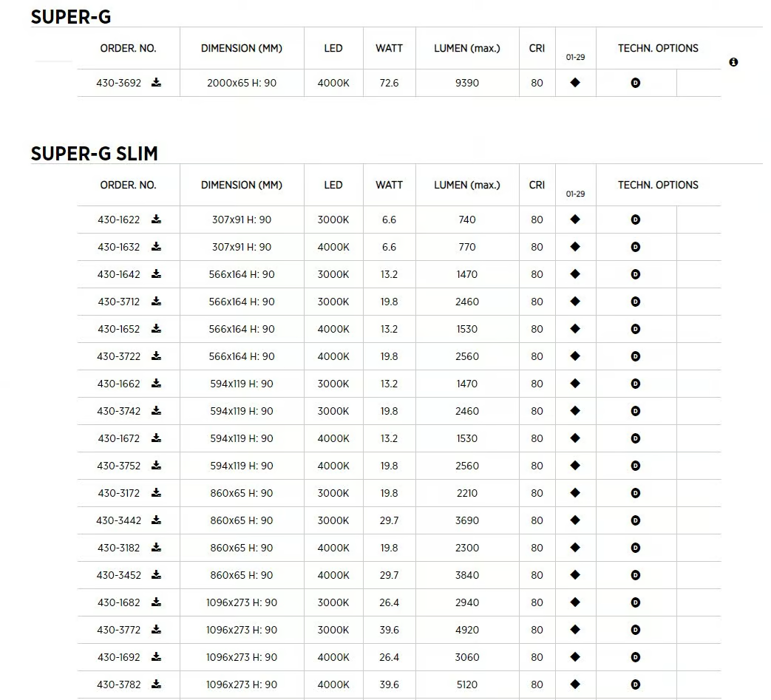The height and width of the screenshot is (700, 771).
Task: Click the D option icon in row 430-1622
Action: point(635,220)
